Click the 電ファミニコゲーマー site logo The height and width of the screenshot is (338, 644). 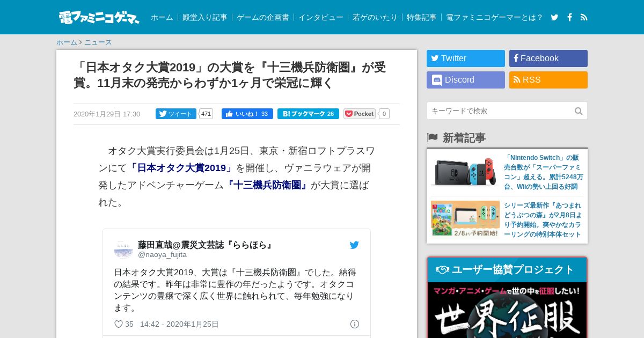pos(99,17)
